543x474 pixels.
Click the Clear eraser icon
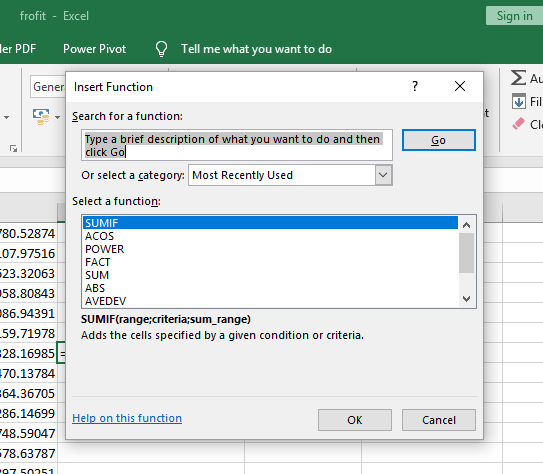(x=518, y=124)
